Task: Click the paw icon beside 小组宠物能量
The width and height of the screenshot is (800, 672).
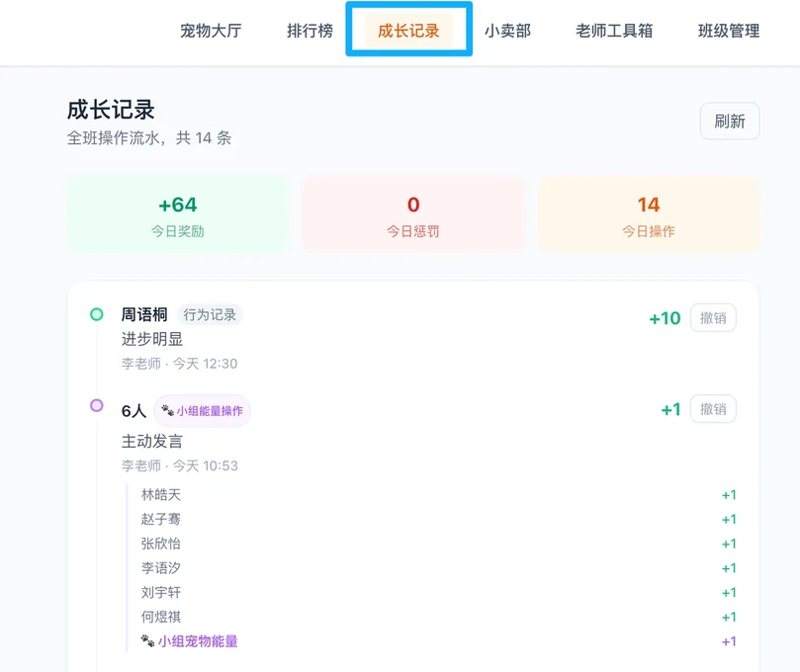Action: [147, 641]
